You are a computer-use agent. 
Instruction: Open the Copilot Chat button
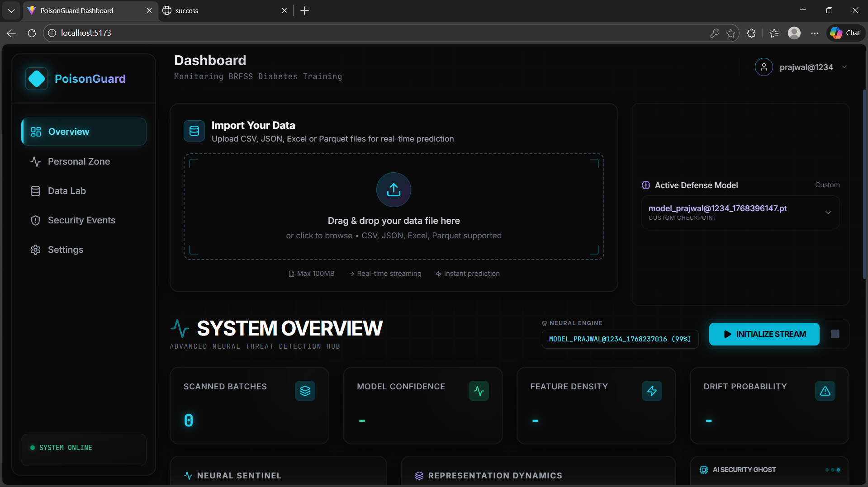(846, 33)
